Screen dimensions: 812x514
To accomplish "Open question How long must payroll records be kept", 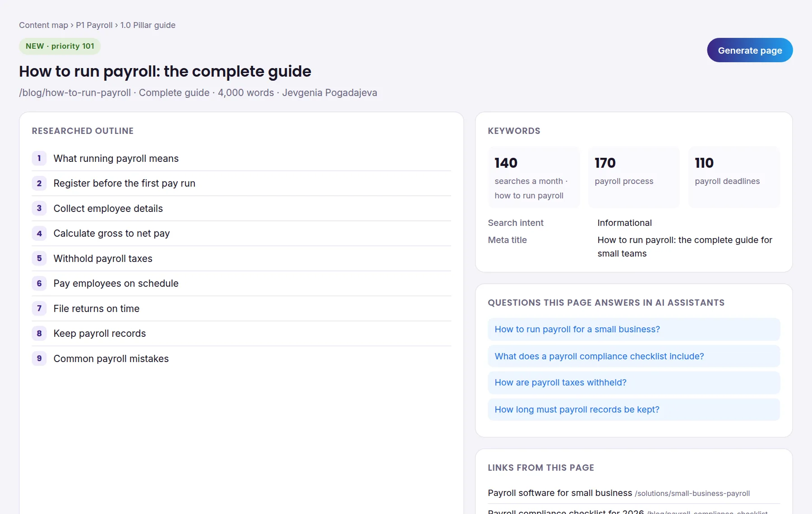I will click(634, 409).
